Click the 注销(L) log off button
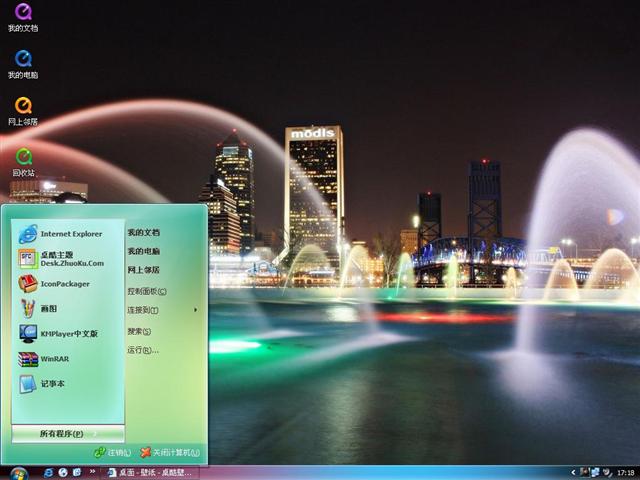Image resolution: width=640 pixels, height=480 pixels. coord(113,453)
